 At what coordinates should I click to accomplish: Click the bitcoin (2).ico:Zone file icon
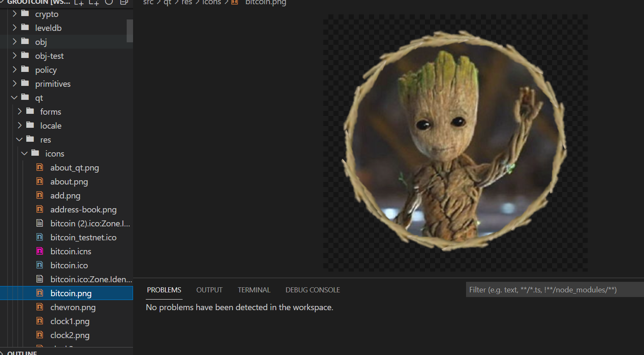[x=40, y=223]
